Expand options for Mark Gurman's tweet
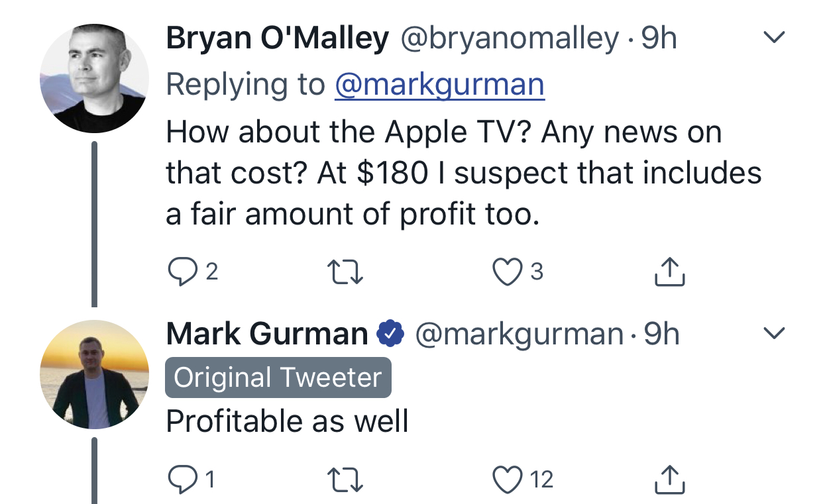Viewport: 823px width, 504px height. click(774, 333)
